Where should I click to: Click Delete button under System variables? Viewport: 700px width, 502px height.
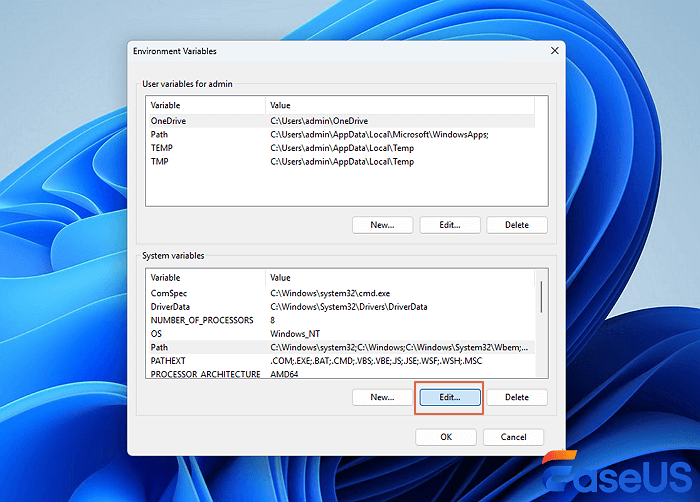click(x=517, y=397)
